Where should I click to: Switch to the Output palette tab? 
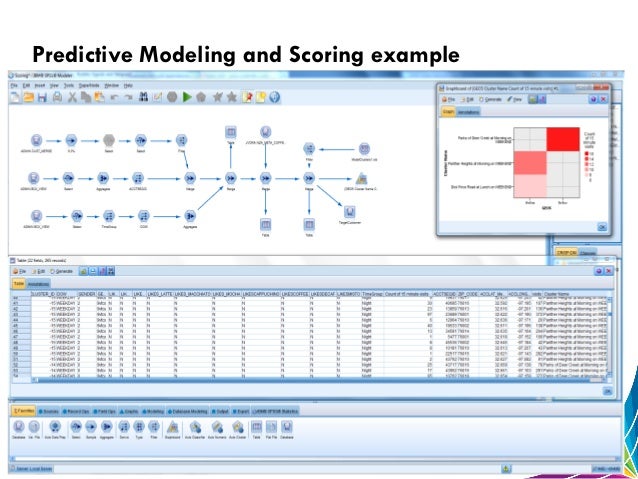pos(220,411)
